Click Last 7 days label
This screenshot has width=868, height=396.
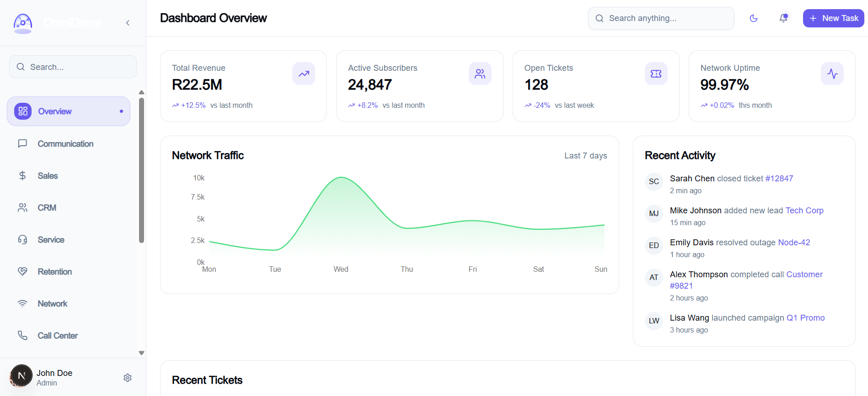585,156
